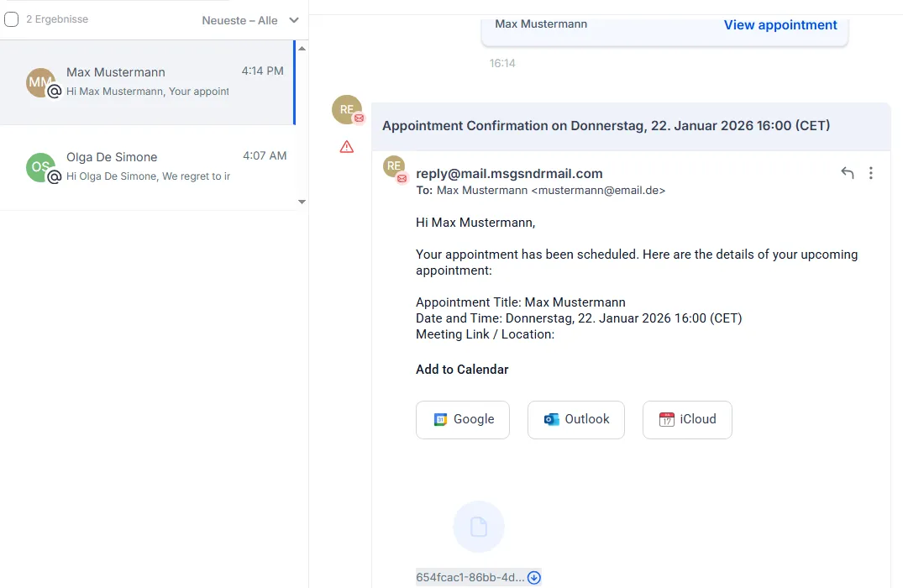Click the 654fcac1-86bb-4d... attachment filename
Viewport: 903px width, 588px height.
click(x=470, y=577)
